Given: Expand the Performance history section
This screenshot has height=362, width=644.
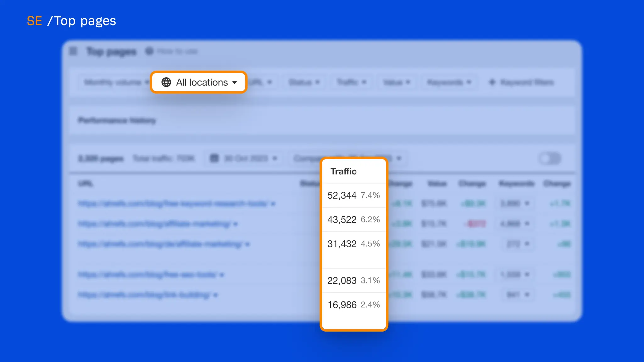Looking at the screenshot, I should [117, 120].
